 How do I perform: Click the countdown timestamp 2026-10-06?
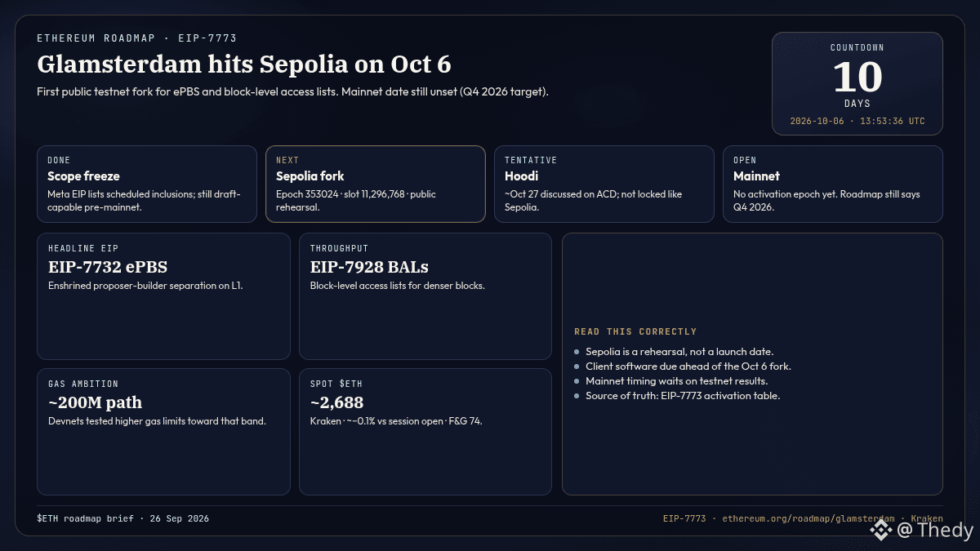pyautogui.click(x=857, y=121)
